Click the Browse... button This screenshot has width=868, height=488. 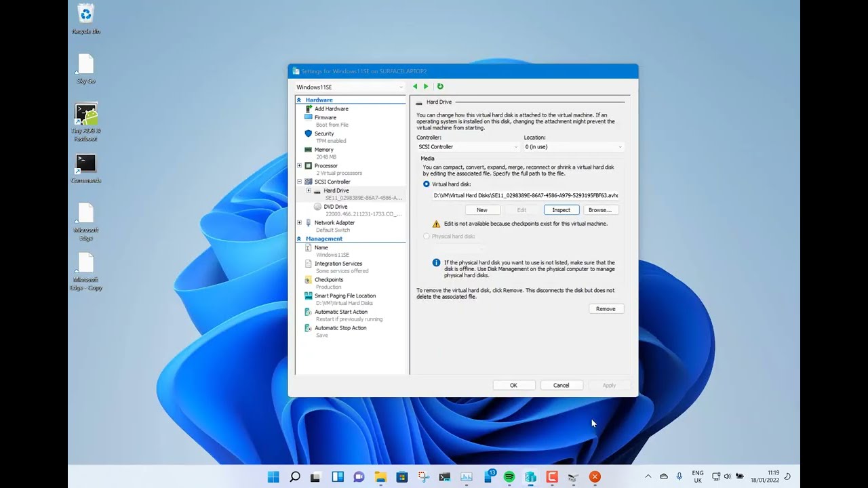(x=600, y=210)
